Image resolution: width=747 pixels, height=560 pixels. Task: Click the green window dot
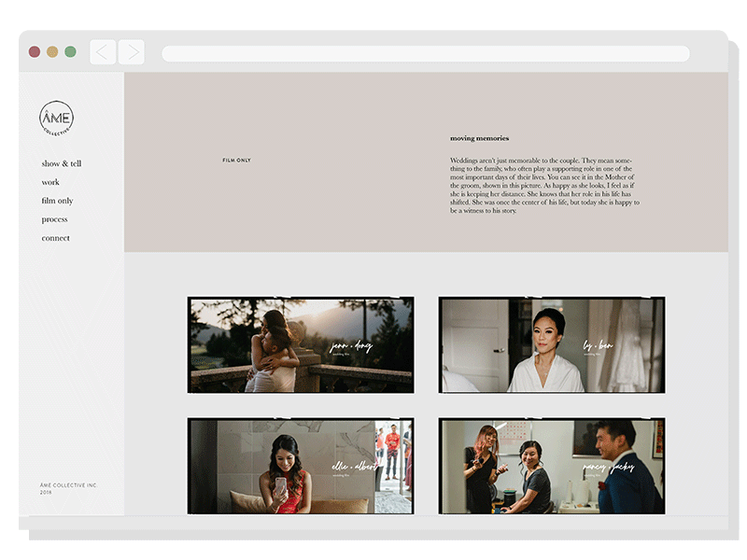click(70, 52)
